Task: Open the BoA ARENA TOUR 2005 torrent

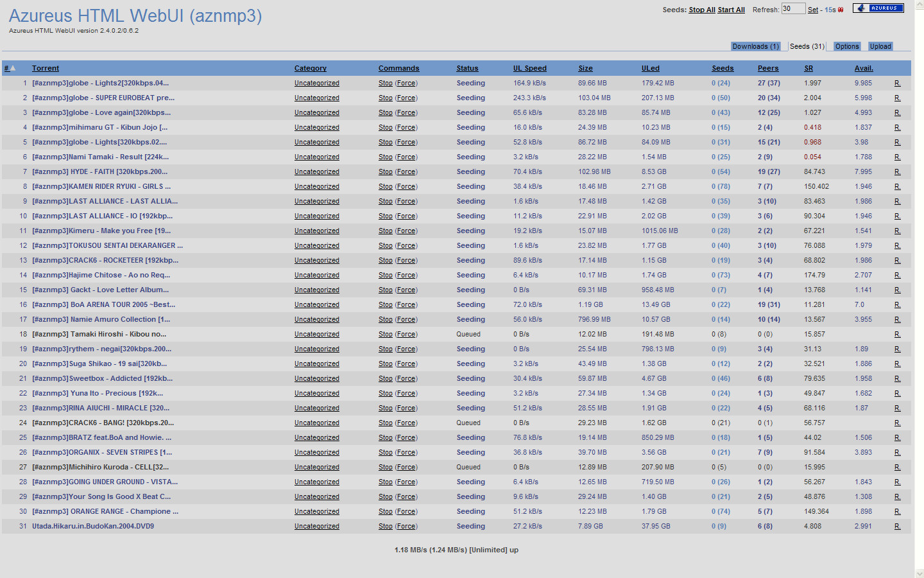Action: [x=103, y=305]
